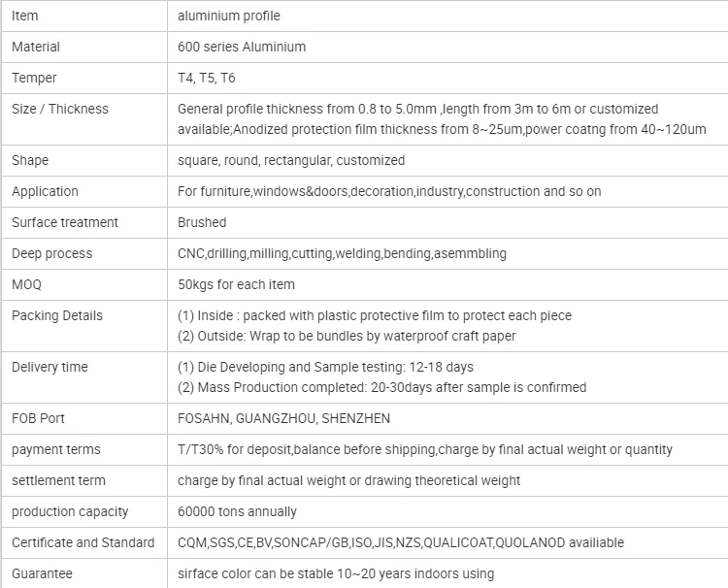Click the 'square, round, rectangular, customized' text

point(291,160)
